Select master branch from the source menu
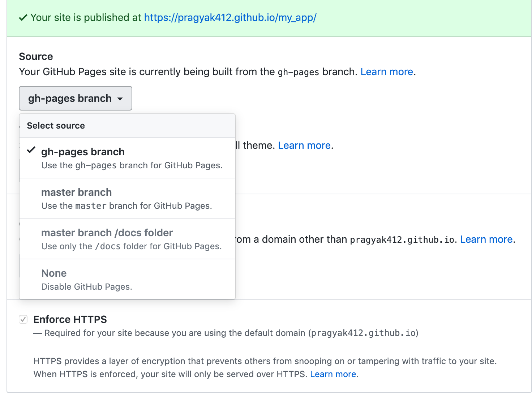Viewport: 532px width, 393px height. point(76,192)
